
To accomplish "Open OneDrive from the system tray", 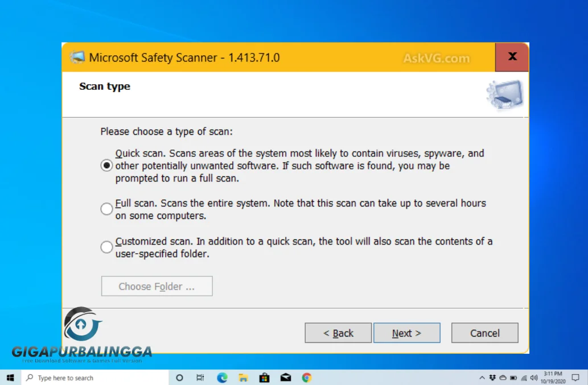I will tap(501, 377).
